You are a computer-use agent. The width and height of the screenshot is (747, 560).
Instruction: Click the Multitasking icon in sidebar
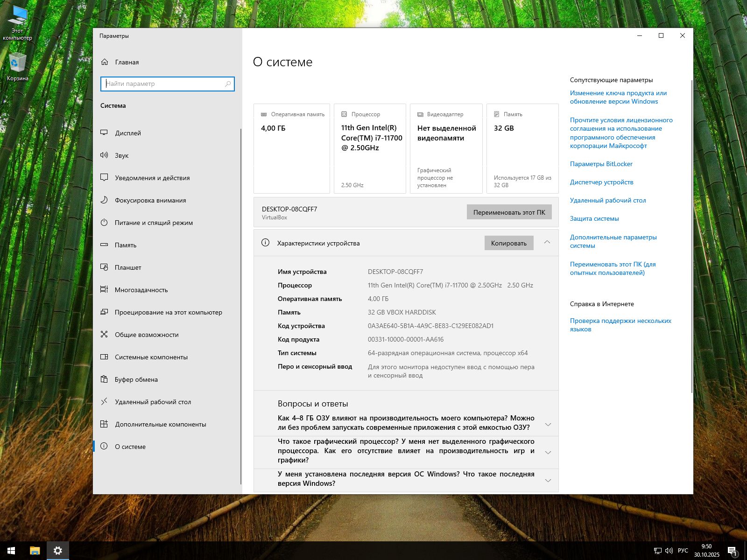click(x=104, y=290)
